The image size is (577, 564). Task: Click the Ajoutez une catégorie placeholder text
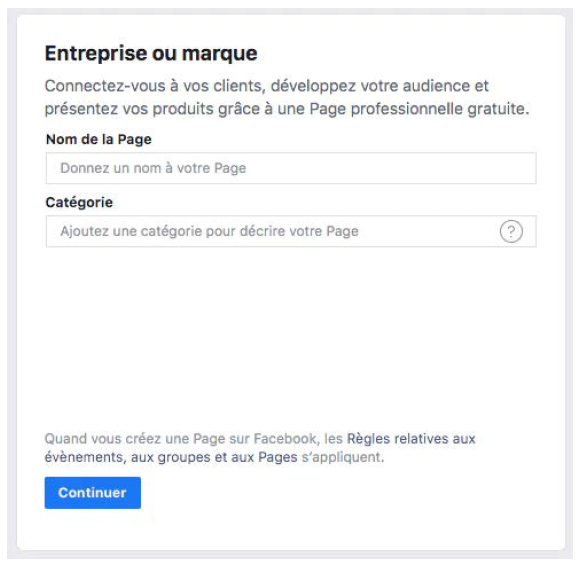coord(209,231)
